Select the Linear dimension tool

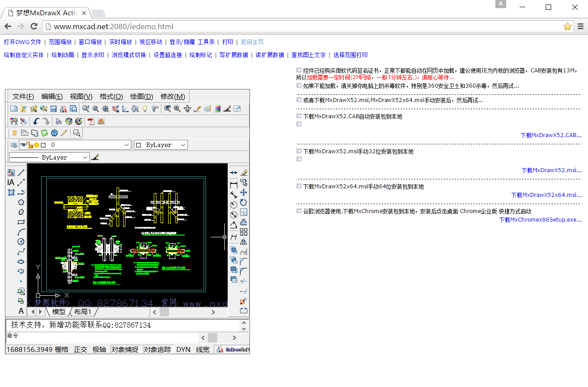point(234,185)
